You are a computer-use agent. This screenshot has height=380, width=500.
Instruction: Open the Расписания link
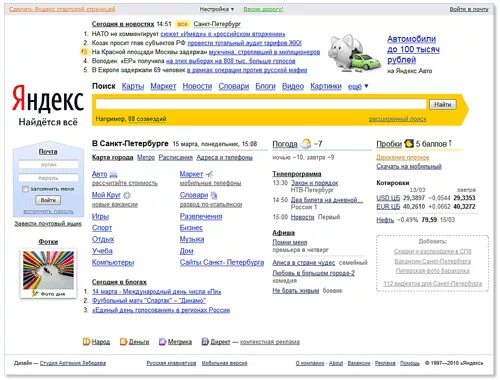tap(176, 157)
